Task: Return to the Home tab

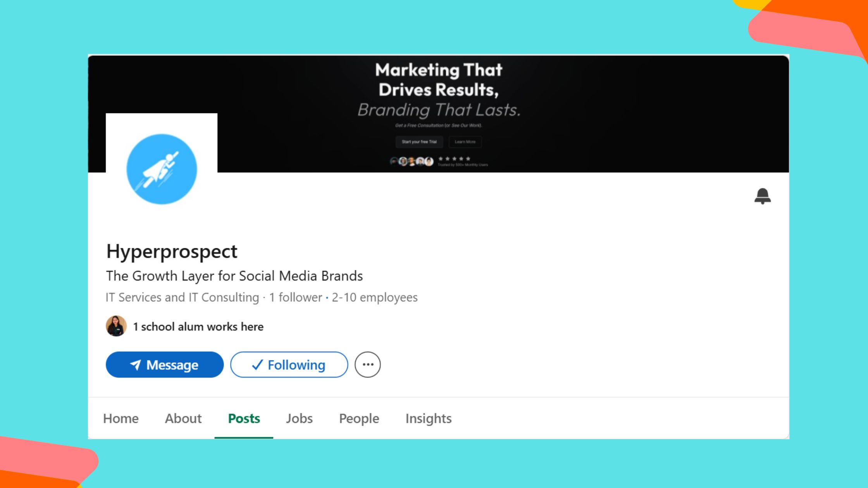Action: (121, 419)
